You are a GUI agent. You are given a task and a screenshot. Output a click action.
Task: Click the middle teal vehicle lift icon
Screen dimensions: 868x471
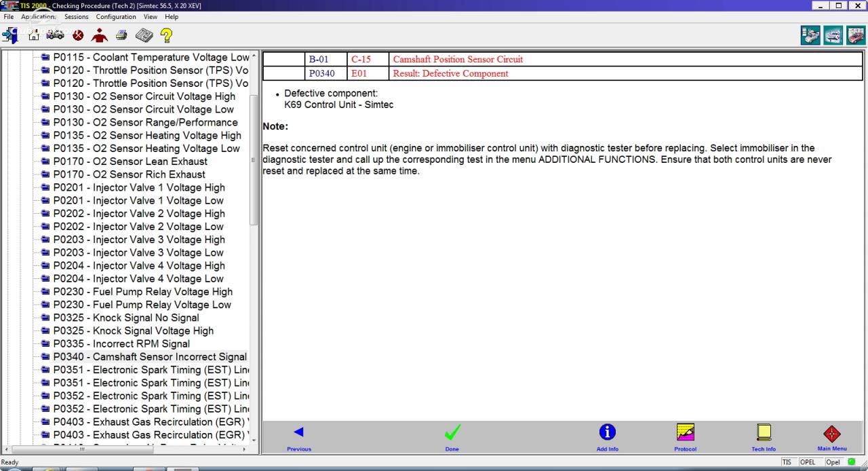pyautogui.click(x=833, y=35)
